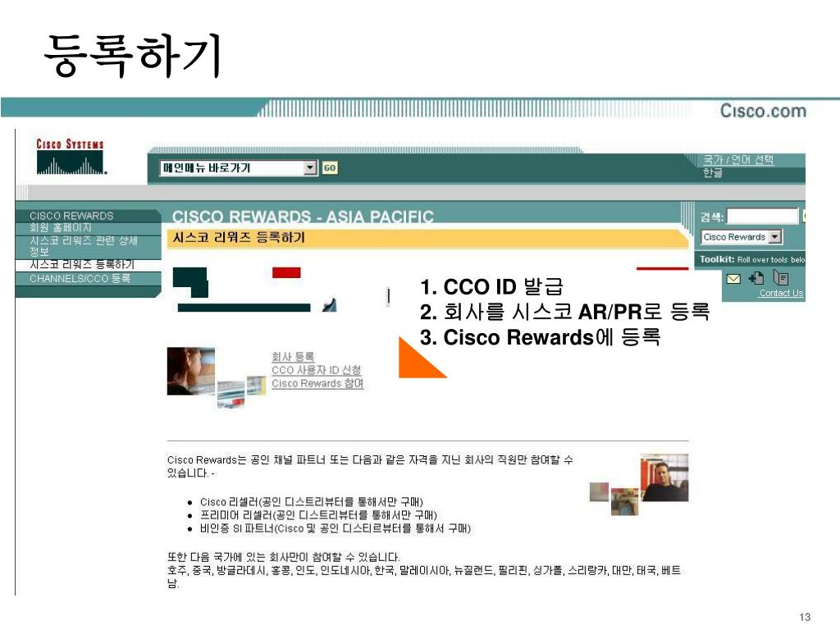Open the Cisco Rewards 참여 link

(x=317, y=384)
